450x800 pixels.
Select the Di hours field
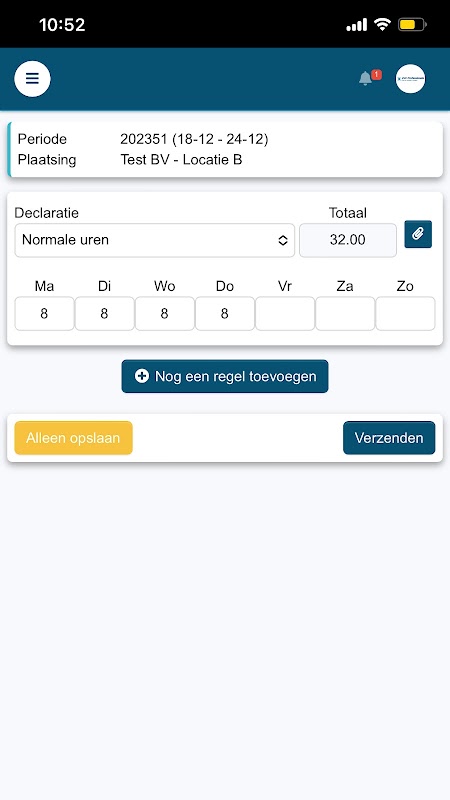click(105, 313)
